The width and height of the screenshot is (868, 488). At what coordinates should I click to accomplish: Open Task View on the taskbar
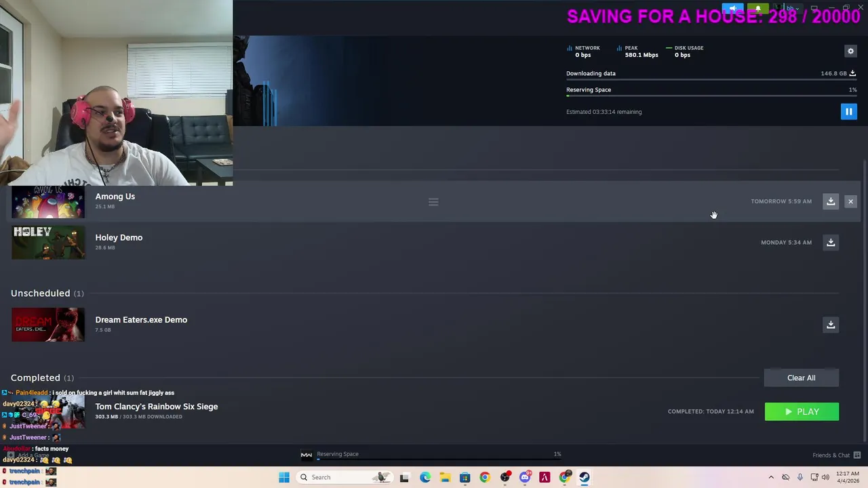tap(404, 477)
